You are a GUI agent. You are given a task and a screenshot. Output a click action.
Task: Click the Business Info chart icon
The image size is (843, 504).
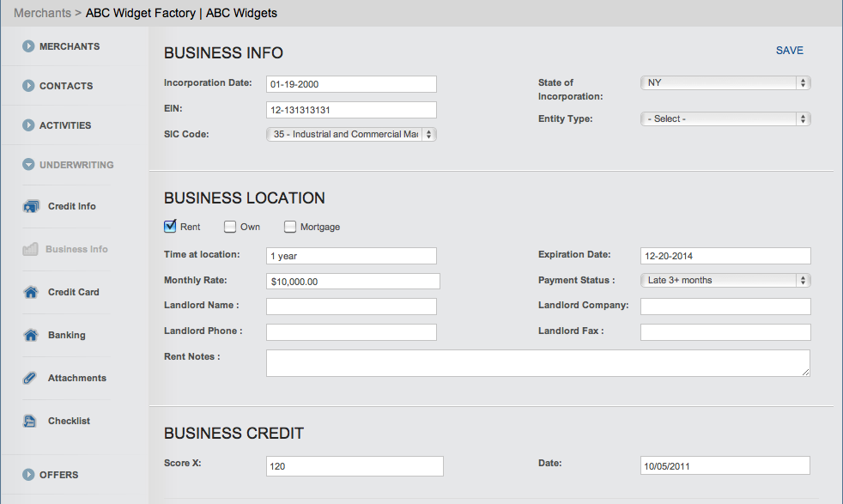click(30, 249)
